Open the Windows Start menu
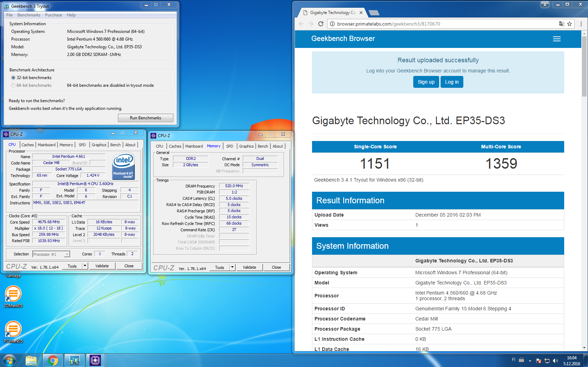Viewport: 588px width, 367px height. (x=9, y=360)
